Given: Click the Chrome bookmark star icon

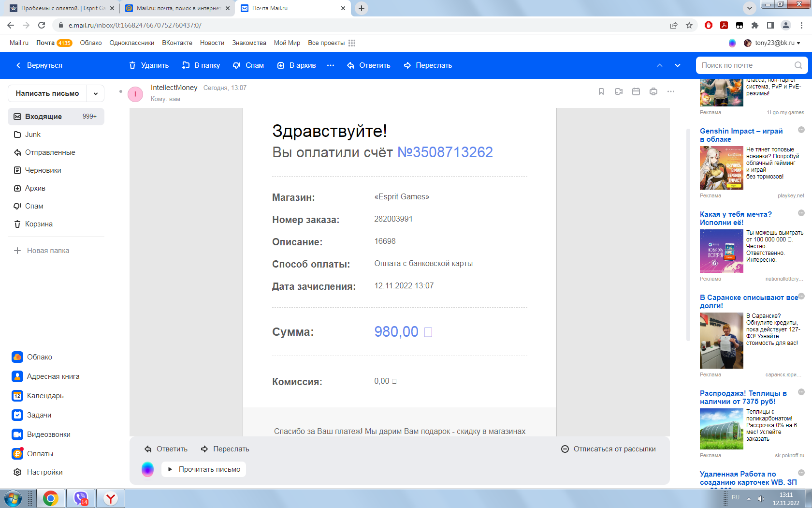Looking at the screenshot, I should [689, 25].
